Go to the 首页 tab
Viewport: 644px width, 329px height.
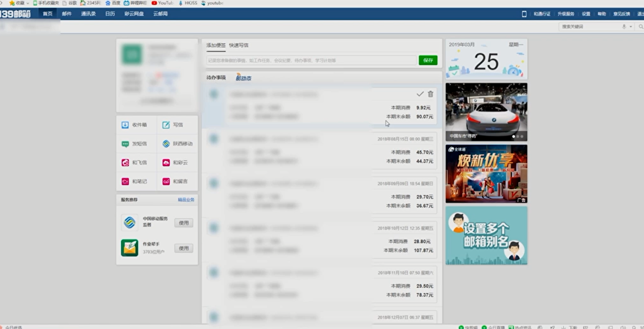(x=47, y=14)
